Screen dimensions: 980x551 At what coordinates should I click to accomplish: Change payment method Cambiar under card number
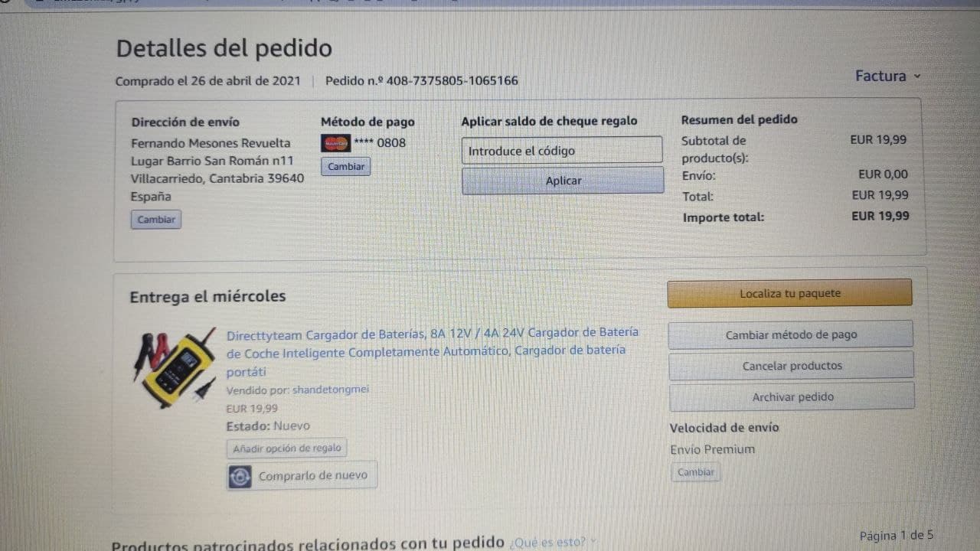(346, 167)
